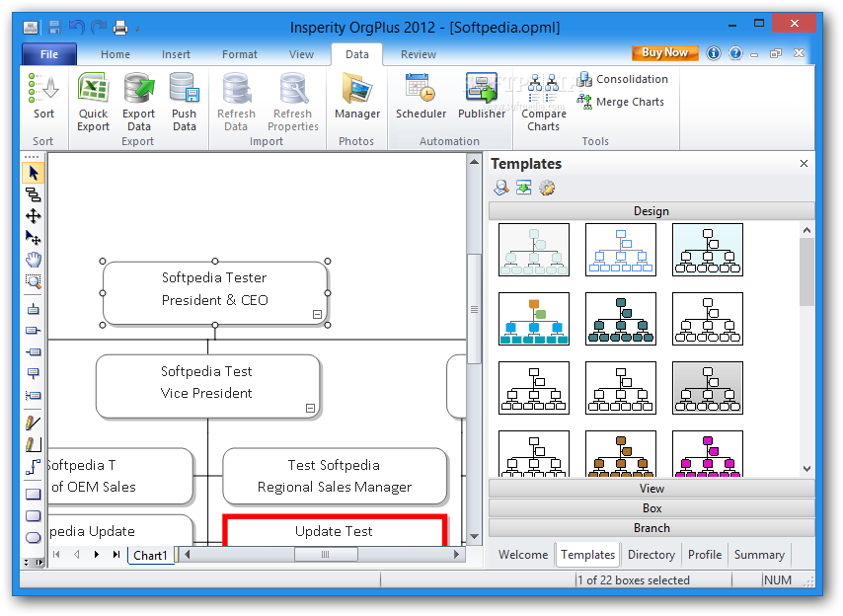Open quick access toolbar customize dropdown

pos(137,29)
